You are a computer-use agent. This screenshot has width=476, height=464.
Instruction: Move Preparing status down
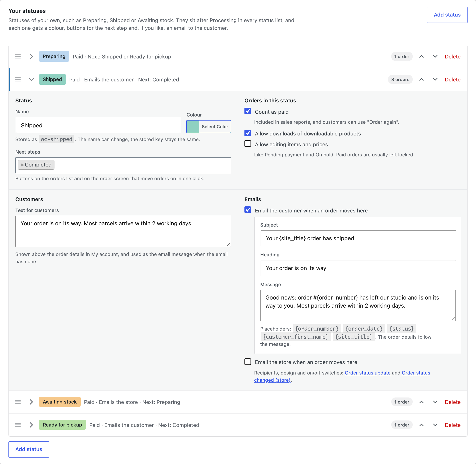coord(435,56)
